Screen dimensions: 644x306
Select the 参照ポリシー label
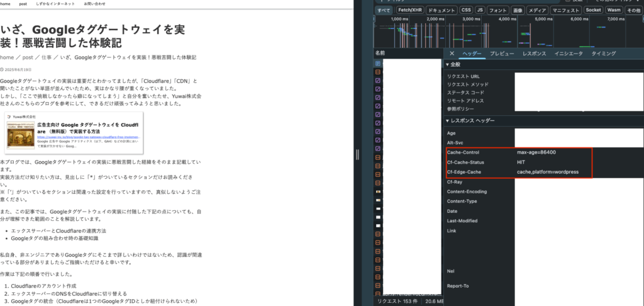[460, 109]
